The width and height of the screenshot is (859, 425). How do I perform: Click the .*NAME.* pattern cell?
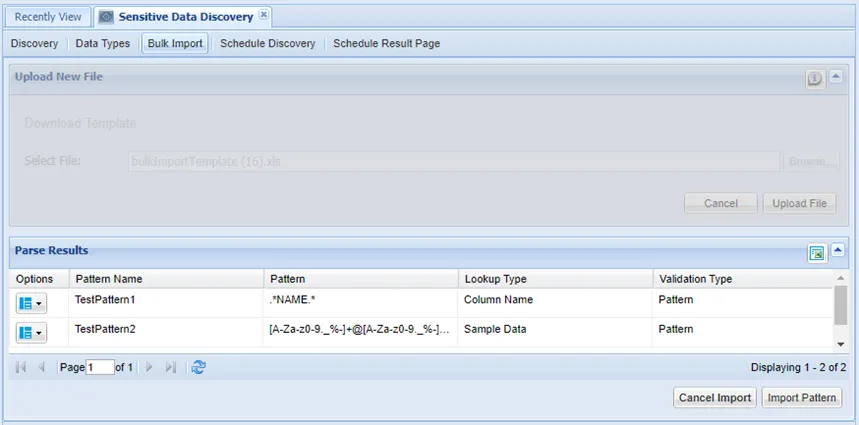point(361,303)
